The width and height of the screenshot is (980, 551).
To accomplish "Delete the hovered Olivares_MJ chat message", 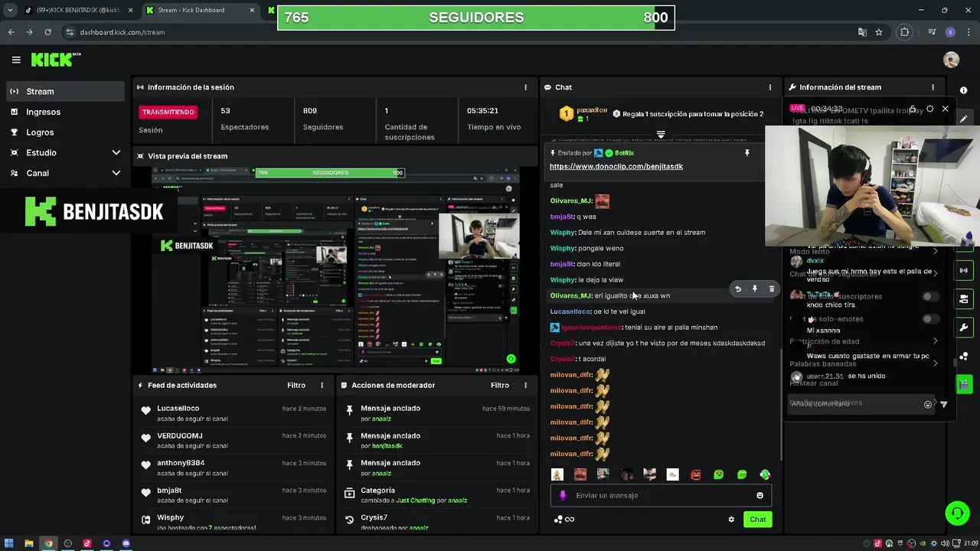I will pyautogui.click(x=772, y=289).
